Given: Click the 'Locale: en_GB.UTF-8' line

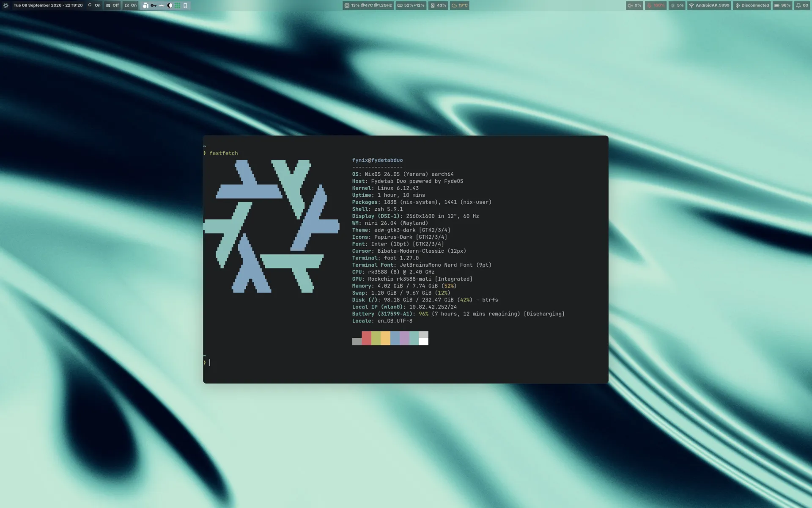Looking at the screenshot, I should [x=382, y=321].
